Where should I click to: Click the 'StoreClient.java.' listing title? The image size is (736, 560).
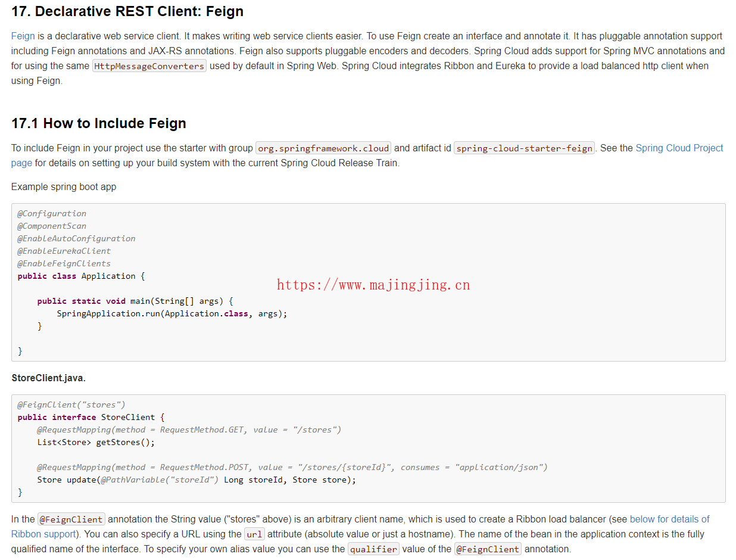(x=49, y=378)
